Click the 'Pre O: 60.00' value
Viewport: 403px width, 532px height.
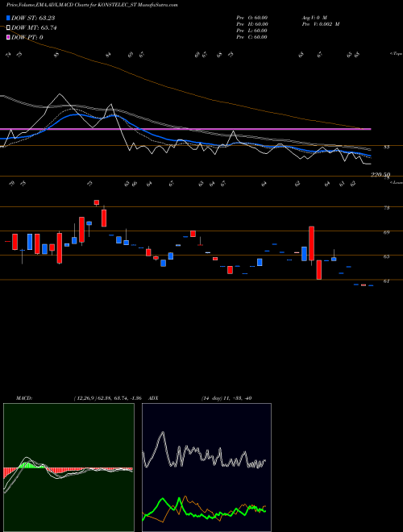[252, 17]
